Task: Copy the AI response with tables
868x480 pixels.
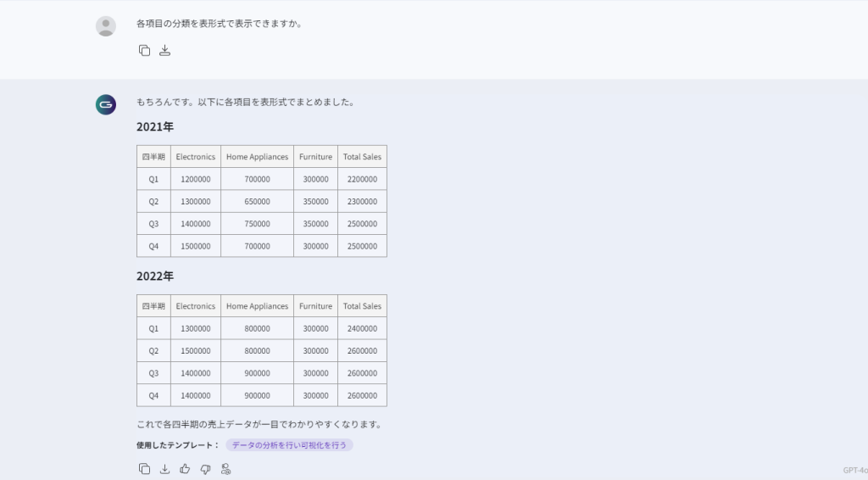Action: pyautogui.click(x=144, y=469)
